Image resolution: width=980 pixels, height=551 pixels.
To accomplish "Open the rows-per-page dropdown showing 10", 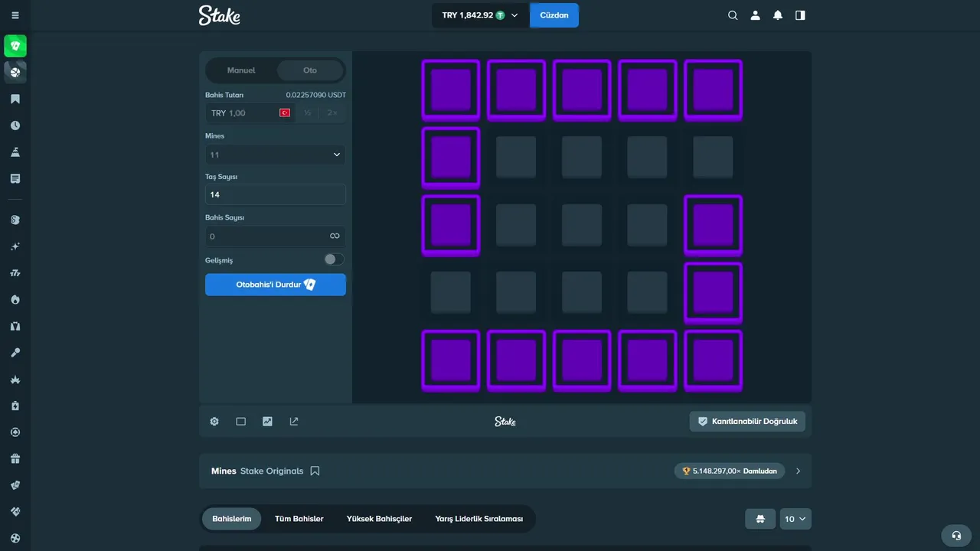I will [x=795, y=519].
